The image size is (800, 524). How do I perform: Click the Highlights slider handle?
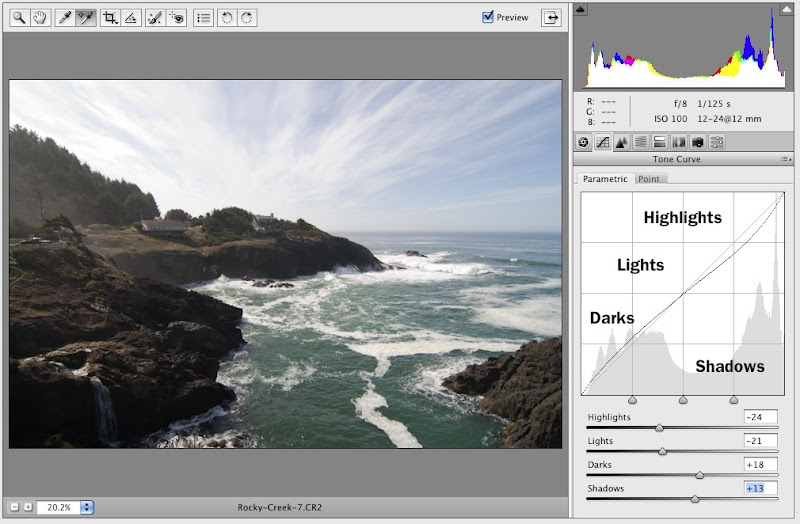(659, 427)
